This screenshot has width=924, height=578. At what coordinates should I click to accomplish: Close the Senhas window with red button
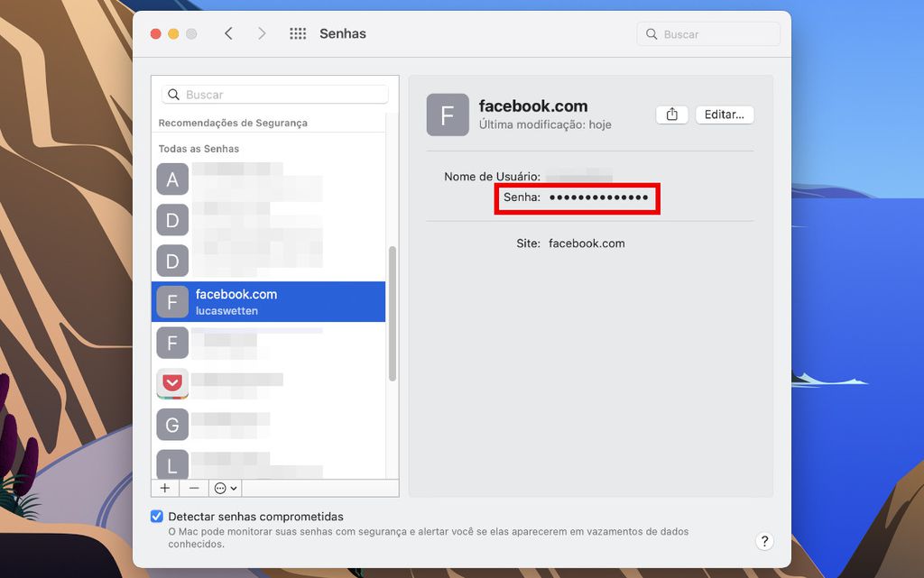point(155,34)
